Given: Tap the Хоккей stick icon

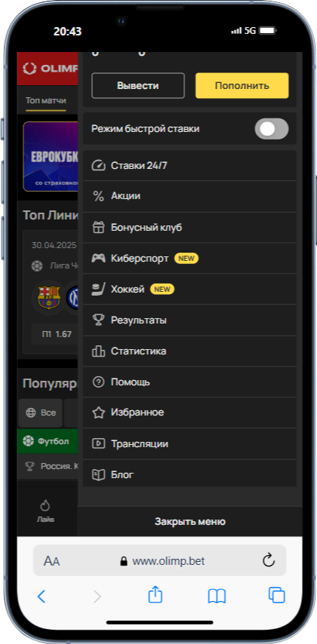Looking at the screenshot, I should (98, 289).
